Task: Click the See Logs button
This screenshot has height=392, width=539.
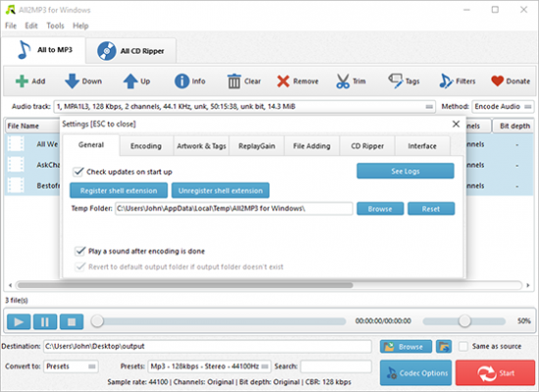Action: click(406, 171)
